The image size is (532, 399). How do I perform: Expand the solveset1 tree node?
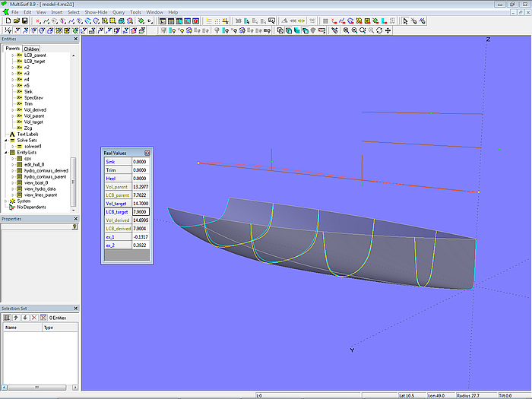click(12, 145)
